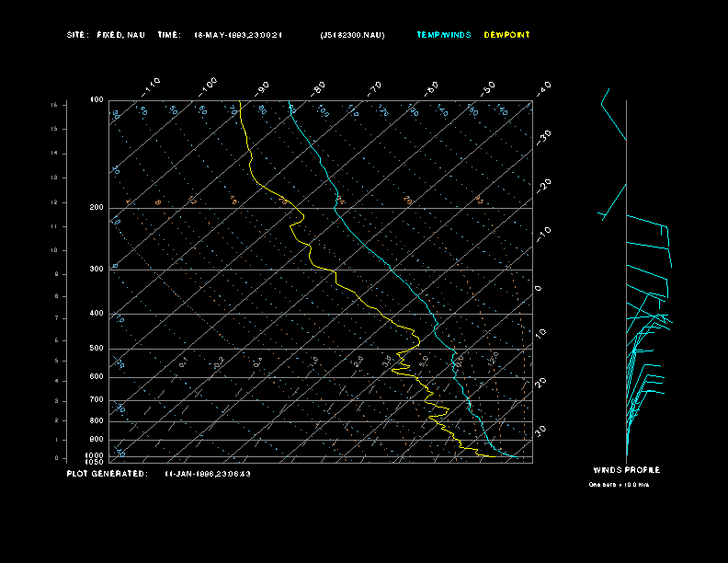The height and width of the screenshot is (563, 728).
Task: Click the 500 pressure level label
Action: click(x=97, y=349)
